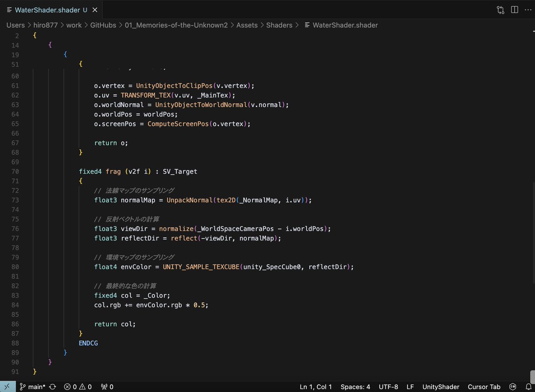
Task: Click UnpackNormal on line 73
Action: [x=189, y=200]
